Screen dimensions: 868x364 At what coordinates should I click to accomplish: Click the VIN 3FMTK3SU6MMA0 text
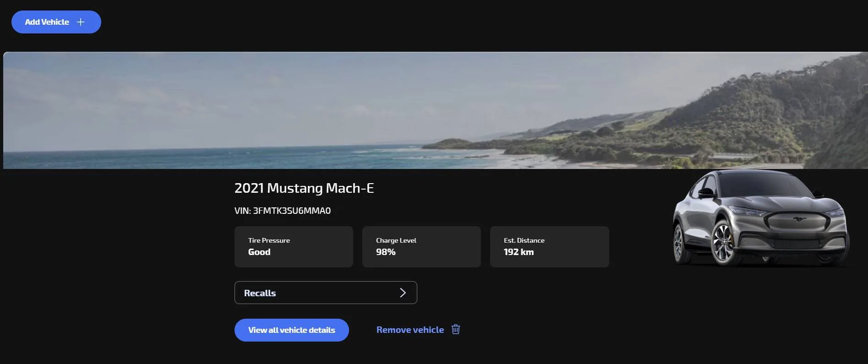pos(283,211)
